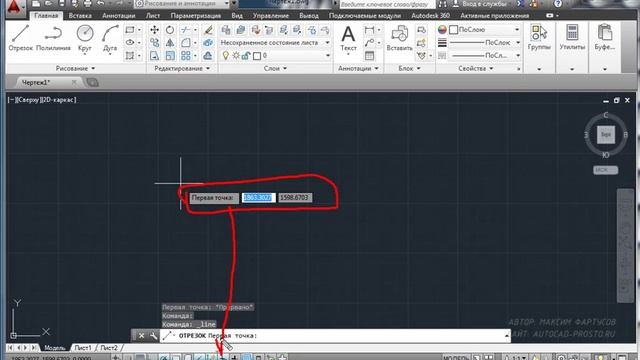This screenshot has width=640, height=360.
Task: Open the workspace dropdown Рисование и аннотации
Action: tap(182, 4)
